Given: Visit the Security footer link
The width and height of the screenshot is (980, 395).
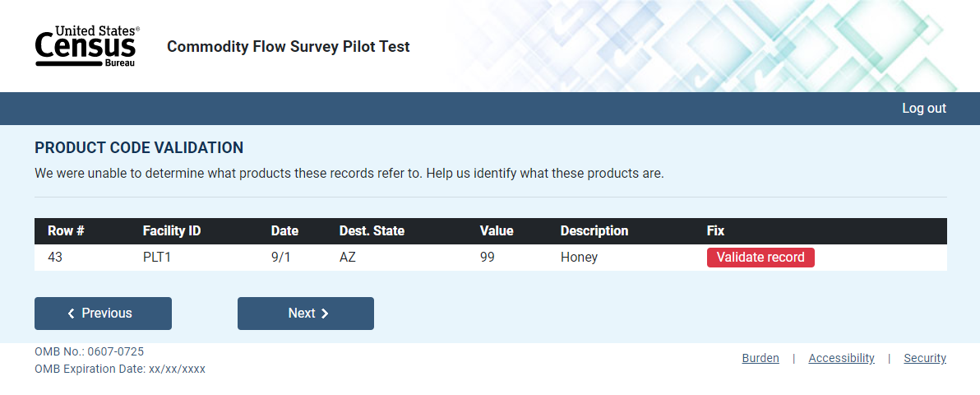Looking at the screenshot, I should tap(924, 358).
